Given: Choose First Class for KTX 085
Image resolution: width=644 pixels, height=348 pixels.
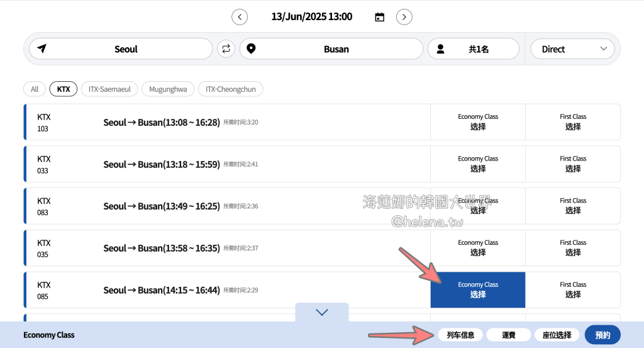Looking at the screenshot, I should tap(573, 289).
